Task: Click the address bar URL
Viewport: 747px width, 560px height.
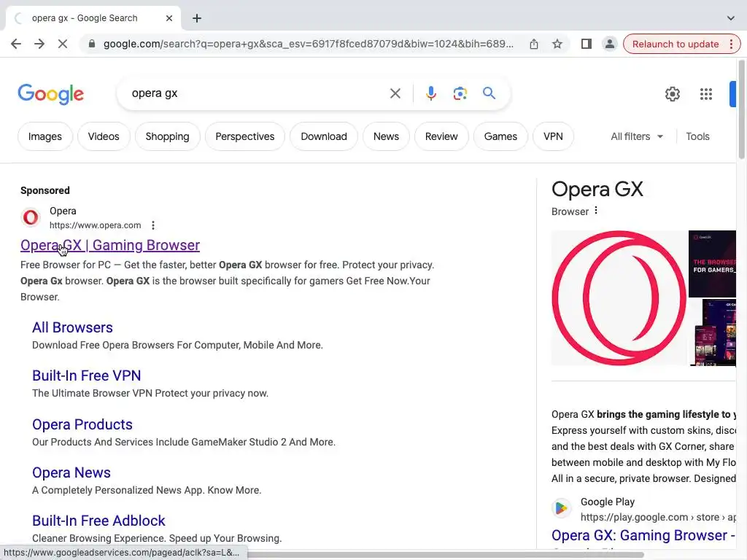Action: point(309,44)
